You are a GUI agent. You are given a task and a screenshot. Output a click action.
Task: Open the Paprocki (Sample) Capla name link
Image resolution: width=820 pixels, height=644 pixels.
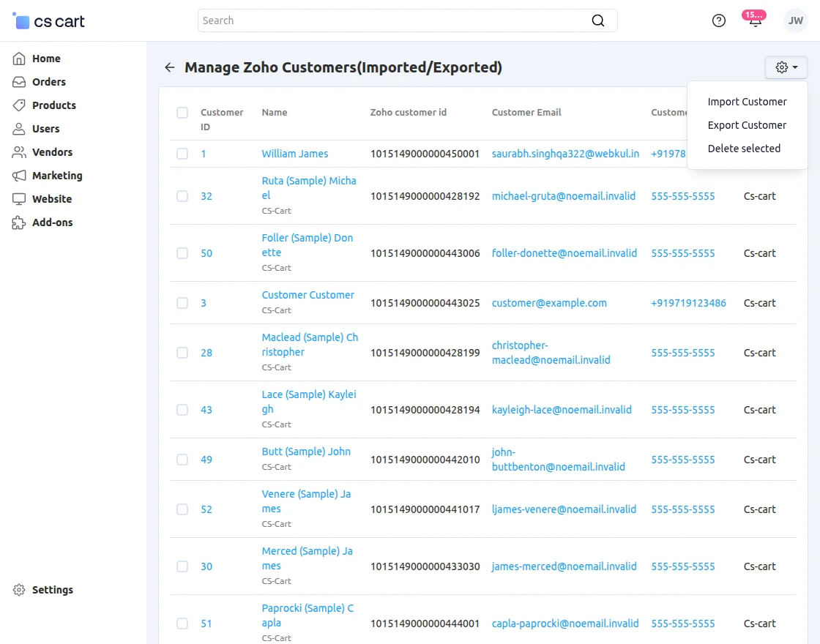307,615
